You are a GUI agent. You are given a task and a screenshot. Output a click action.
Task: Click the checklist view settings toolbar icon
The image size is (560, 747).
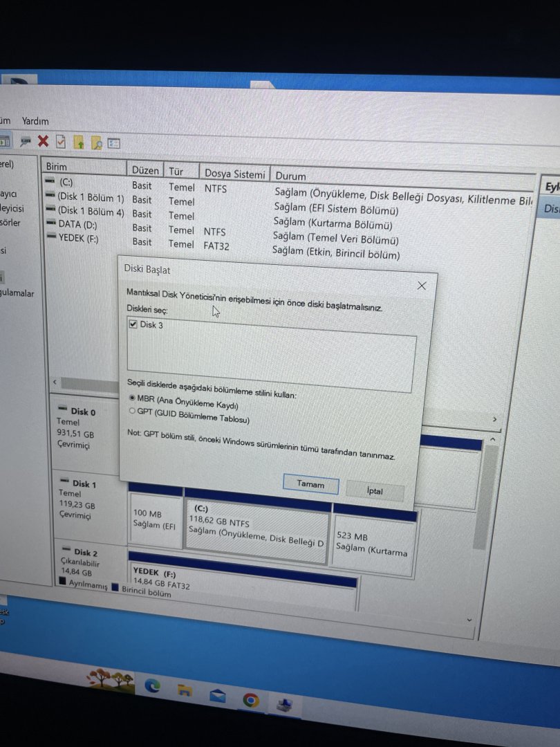pos(114,143)
